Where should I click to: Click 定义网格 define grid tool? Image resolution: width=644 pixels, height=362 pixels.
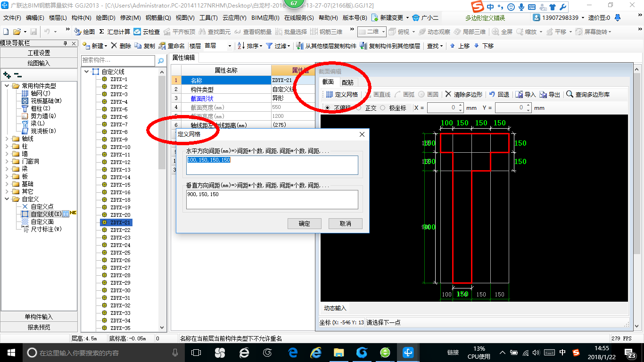(x=342, y=94)
